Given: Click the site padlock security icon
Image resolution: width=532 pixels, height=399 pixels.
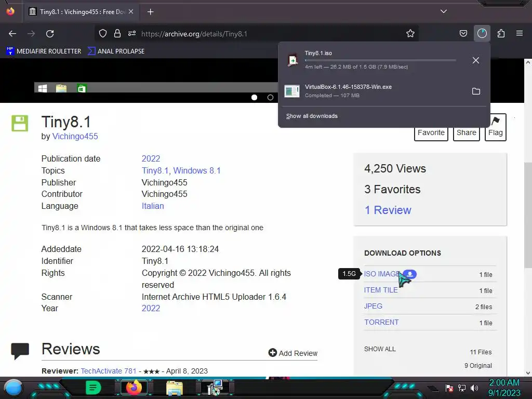Looking at the screenshot, I should 117,34.
